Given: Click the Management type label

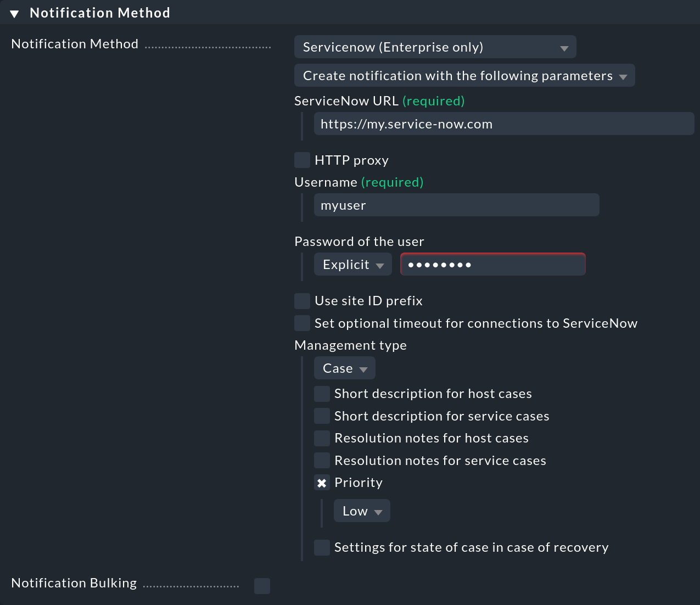Looking at the screenshot, I should tap(350, 345).
